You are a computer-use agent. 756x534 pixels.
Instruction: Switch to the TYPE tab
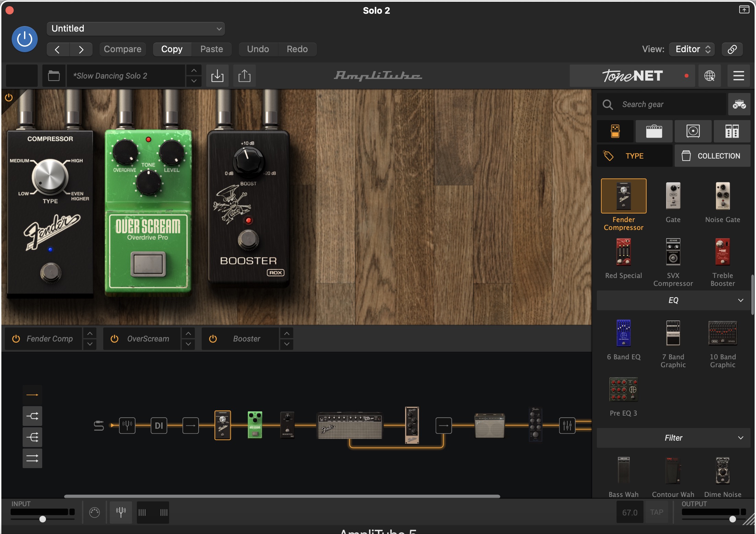635,156
